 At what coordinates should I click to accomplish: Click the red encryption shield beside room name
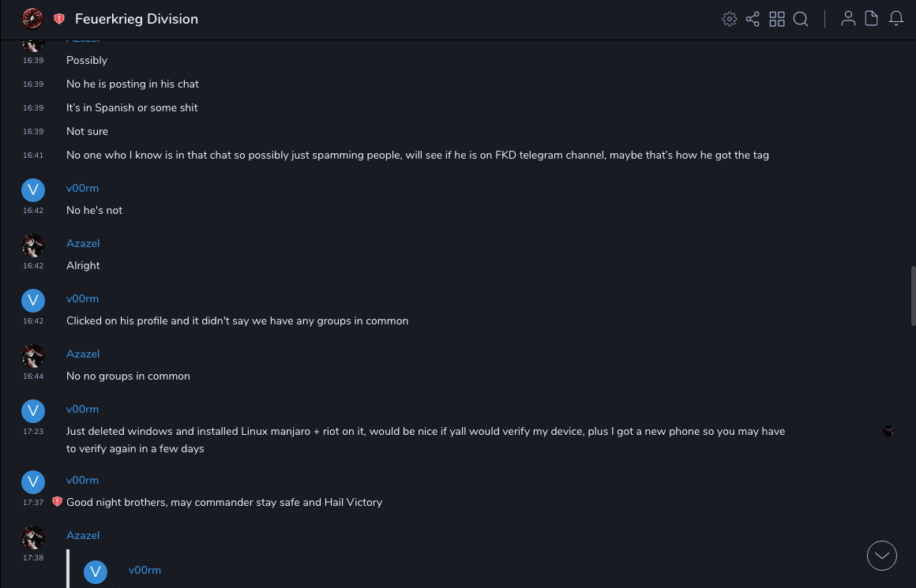click(x=59, y=18)
